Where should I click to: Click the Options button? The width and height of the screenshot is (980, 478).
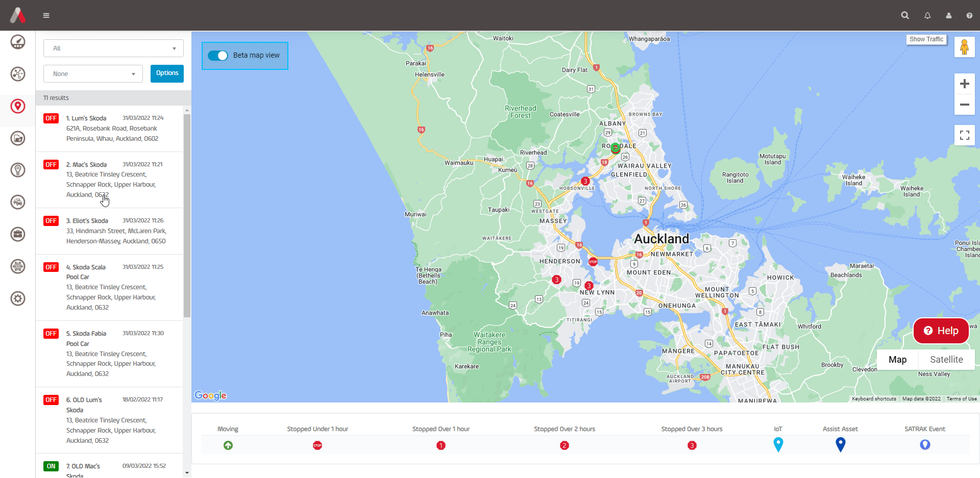pos(167,73)
